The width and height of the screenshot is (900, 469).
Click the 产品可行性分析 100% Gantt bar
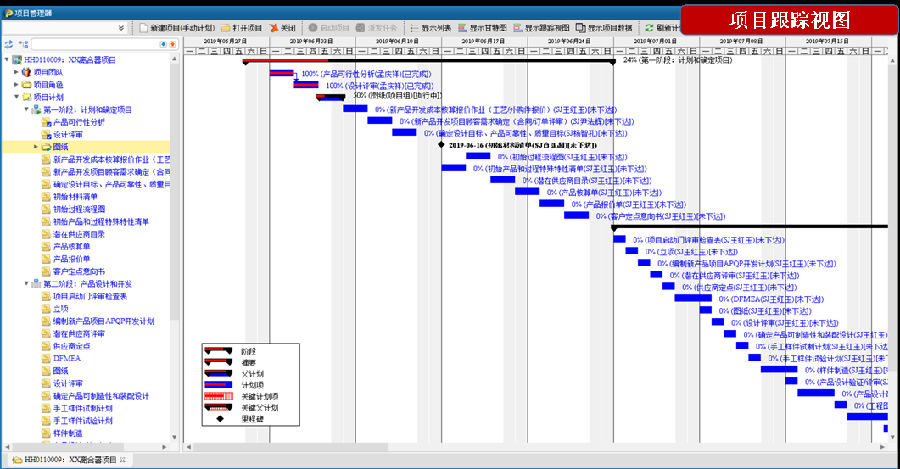(x=282, y=73)
